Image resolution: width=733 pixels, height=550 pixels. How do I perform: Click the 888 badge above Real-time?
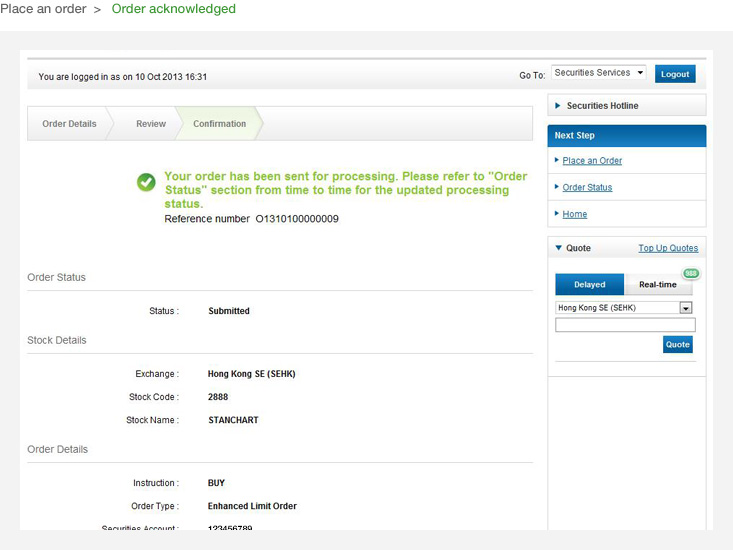691,273
